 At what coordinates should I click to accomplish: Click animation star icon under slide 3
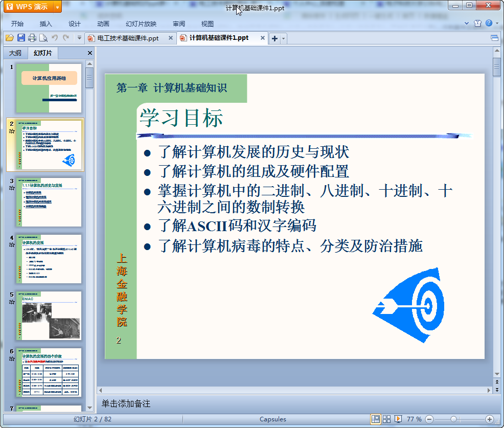tap(12, 188)
